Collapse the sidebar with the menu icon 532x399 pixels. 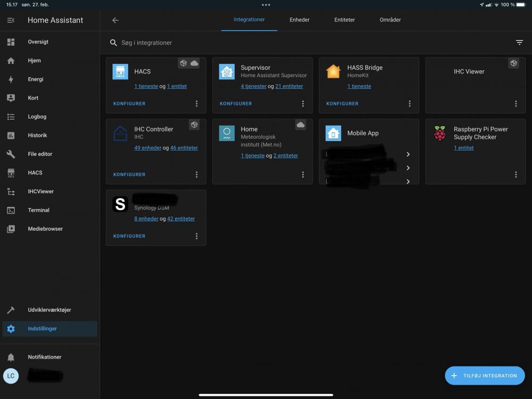(11, 20)
